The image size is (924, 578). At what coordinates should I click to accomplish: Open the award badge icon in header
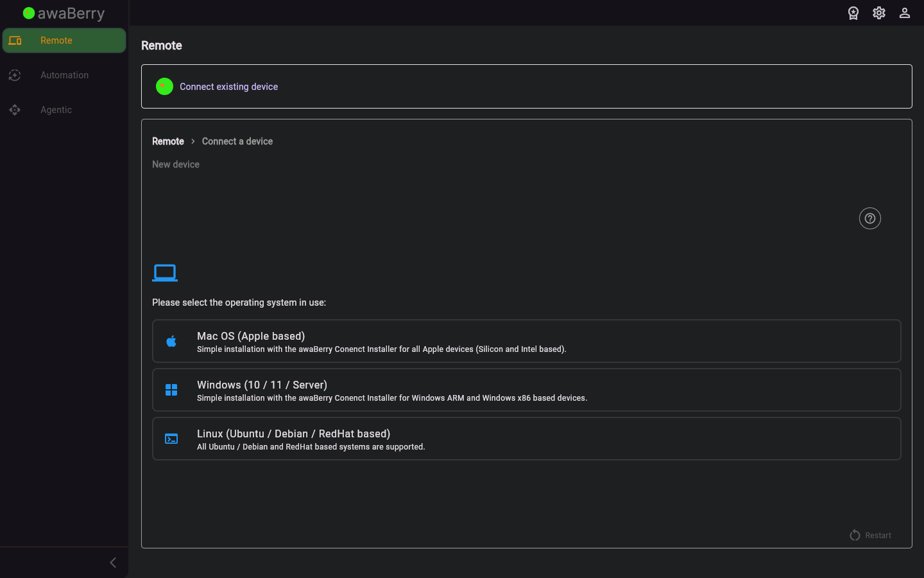[x=853, y=13]
